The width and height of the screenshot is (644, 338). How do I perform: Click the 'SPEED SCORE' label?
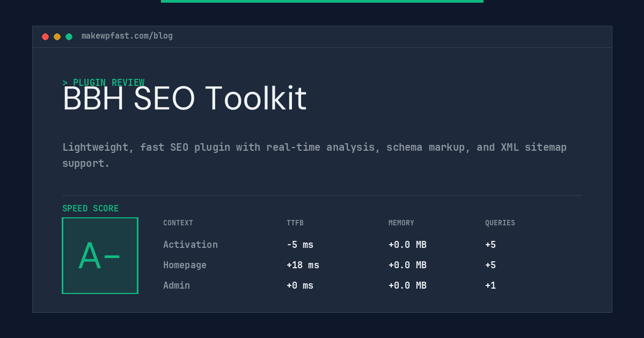click(91, 209)
